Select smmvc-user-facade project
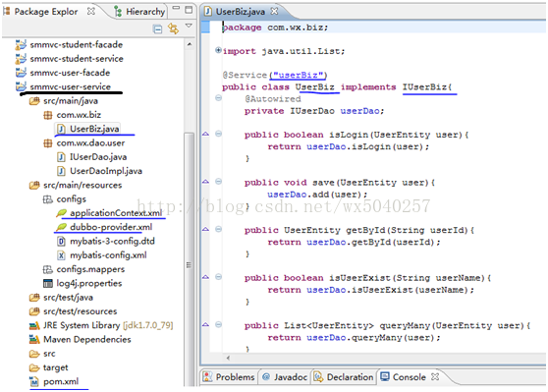 (x=70, y=73)
